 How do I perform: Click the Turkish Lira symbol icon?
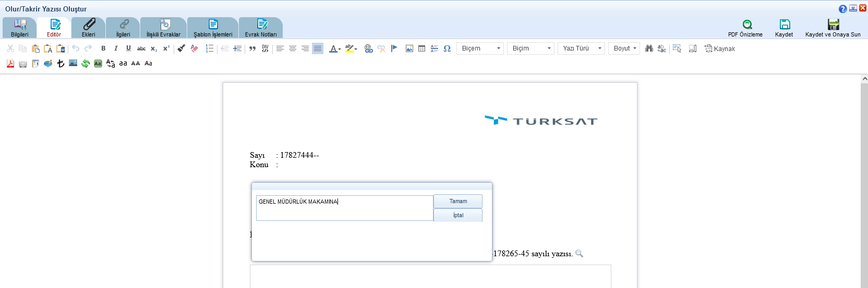point(61,64)
